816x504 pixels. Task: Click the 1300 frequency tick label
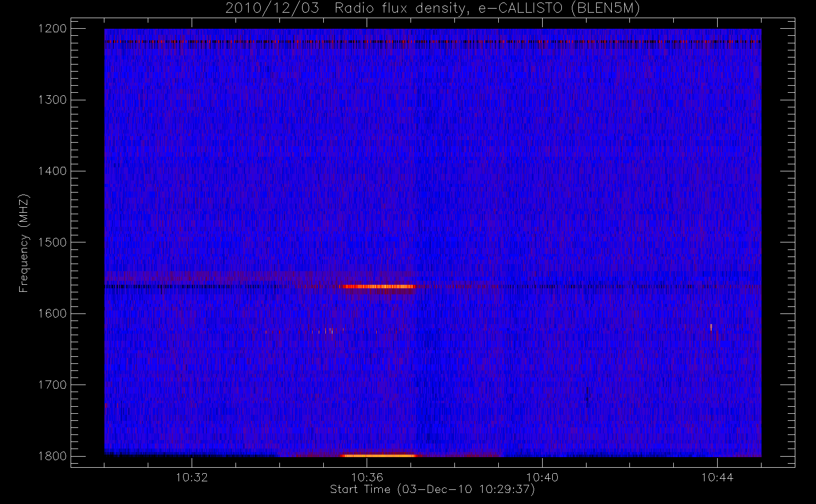[52, 100]
